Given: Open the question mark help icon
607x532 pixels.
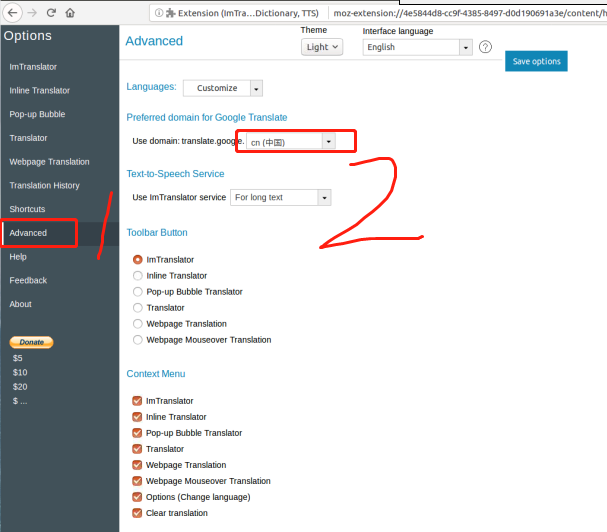Looking at the screenshot, I should [x=485, y=47].
